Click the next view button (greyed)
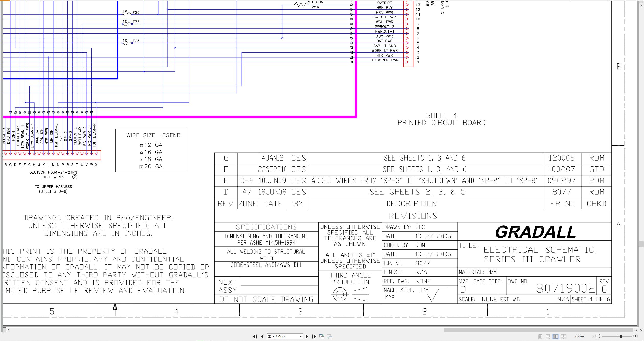644x341 pixels. 330,337
